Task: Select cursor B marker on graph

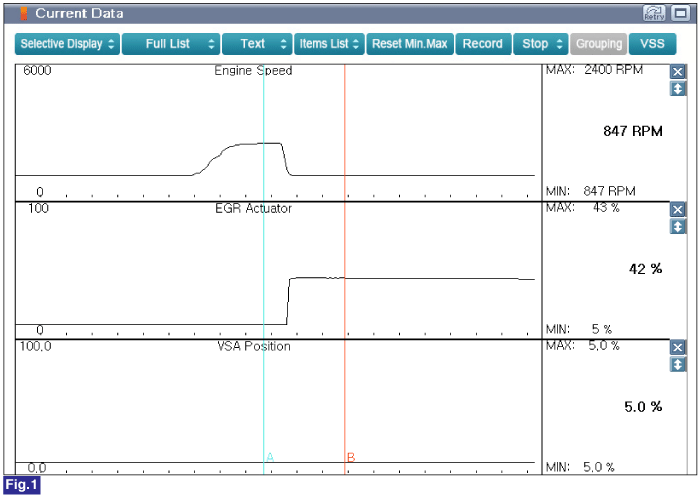Action: point(351,457)
